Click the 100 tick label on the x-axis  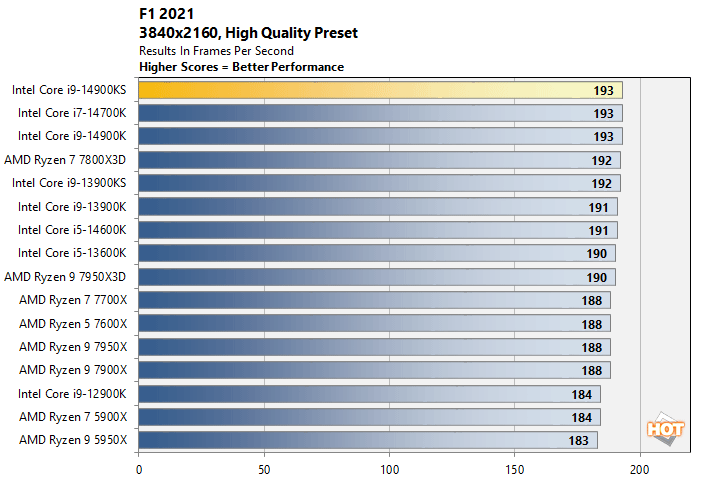click(x=389, y=470)
